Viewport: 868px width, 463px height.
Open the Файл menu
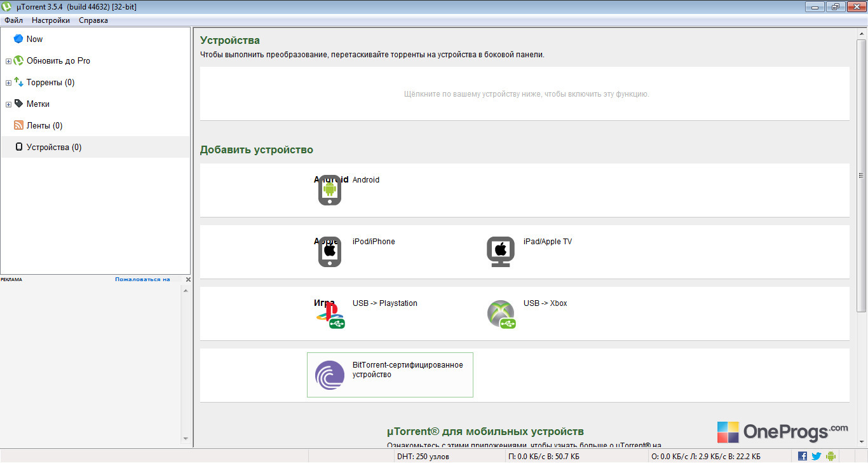click(x=13, y=20)
